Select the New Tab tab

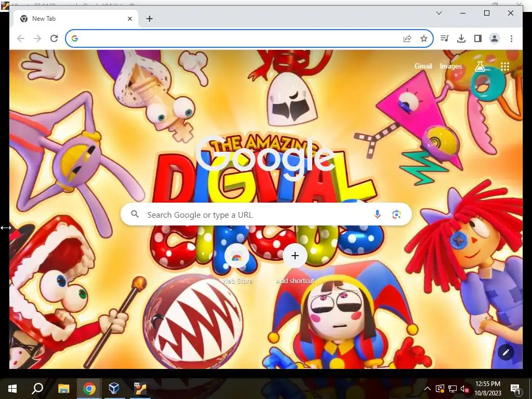click(x=76, y=19)
